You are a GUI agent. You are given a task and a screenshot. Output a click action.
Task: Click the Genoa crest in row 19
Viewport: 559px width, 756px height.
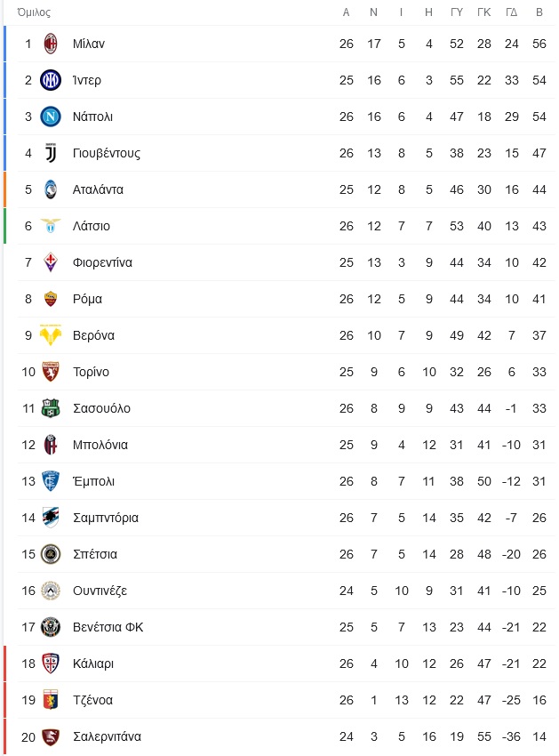[x=51, y=700]
